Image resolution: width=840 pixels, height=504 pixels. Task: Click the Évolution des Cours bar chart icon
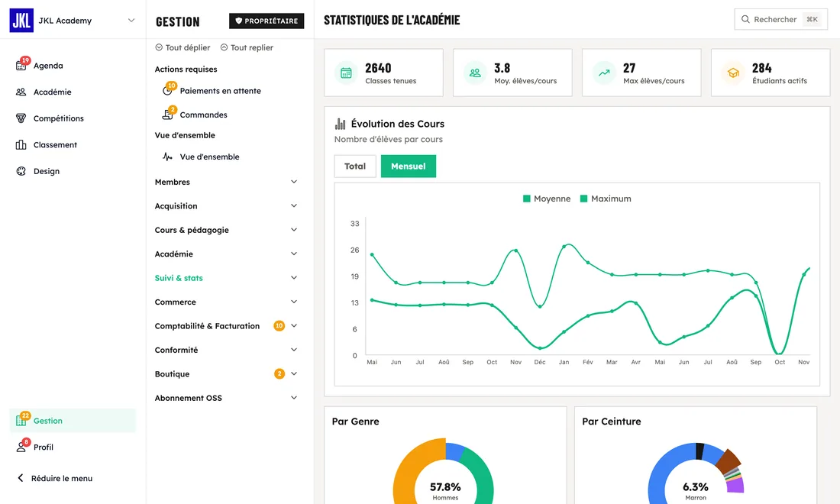(340, 124)
